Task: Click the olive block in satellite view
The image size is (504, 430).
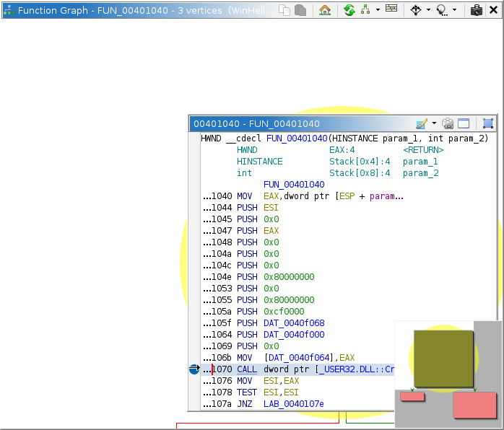Action: [x=443, y=359]
